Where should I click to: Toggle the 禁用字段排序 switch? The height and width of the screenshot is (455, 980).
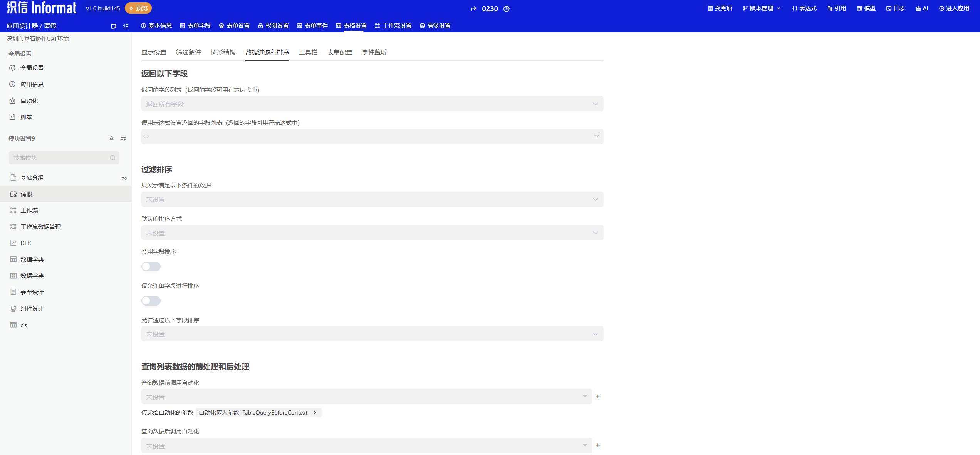[151, 266]
